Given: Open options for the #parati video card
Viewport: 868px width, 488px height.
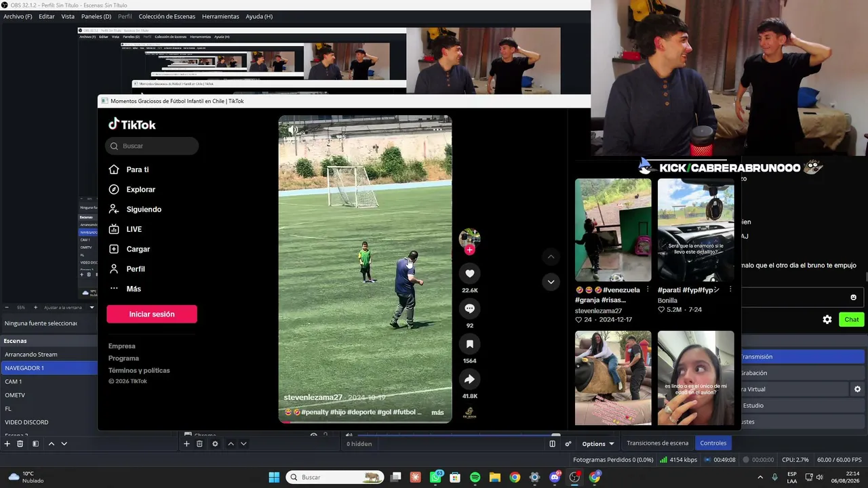Looking at the screenshot, I should click(x=730, y=289).
